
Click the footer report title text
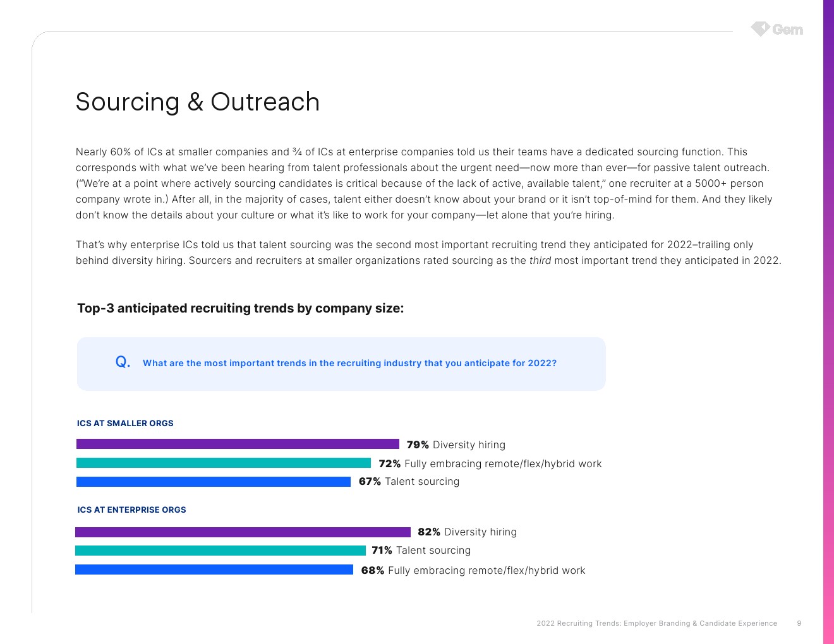click(656, 623)
